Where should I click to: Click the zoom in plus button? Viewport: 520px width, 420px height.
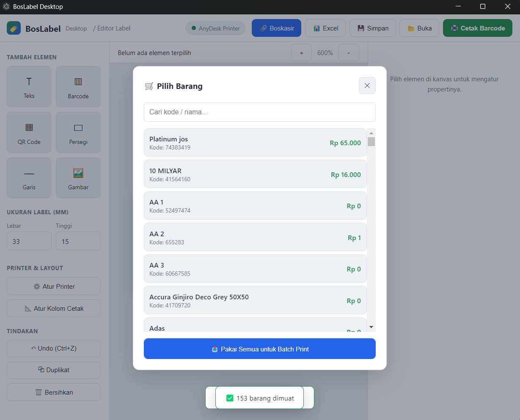point(302,53)
